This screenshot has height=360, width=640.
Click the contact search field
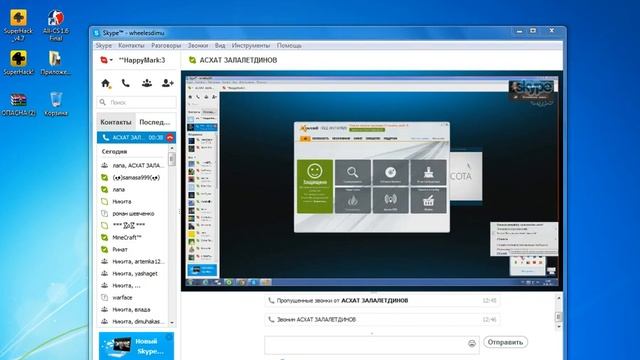pyautogui.click(x=137, y=102)
